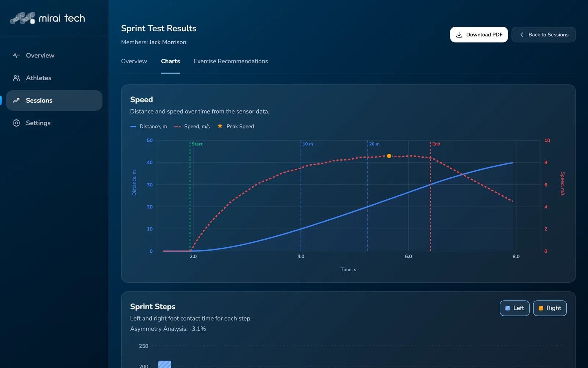Open the Overview sidebar menu item
This screenshot has height=368, width=588.
click(x=54, y=56)
